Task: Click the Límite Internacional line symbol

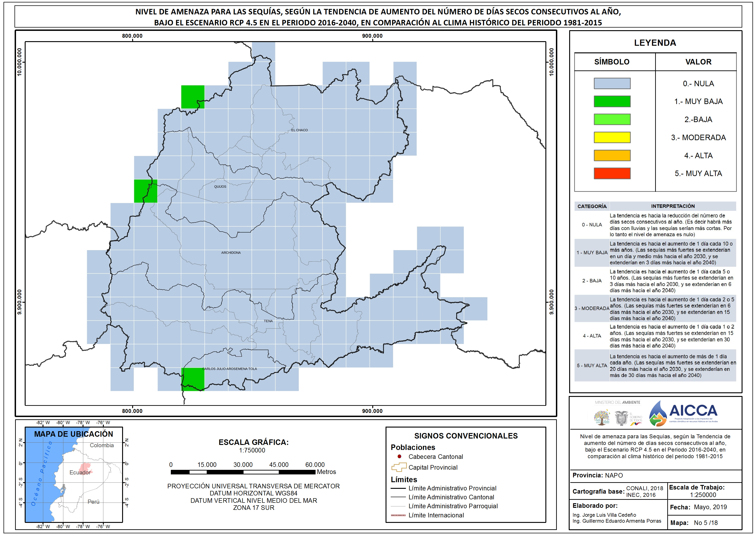Action: pos(398,515)
